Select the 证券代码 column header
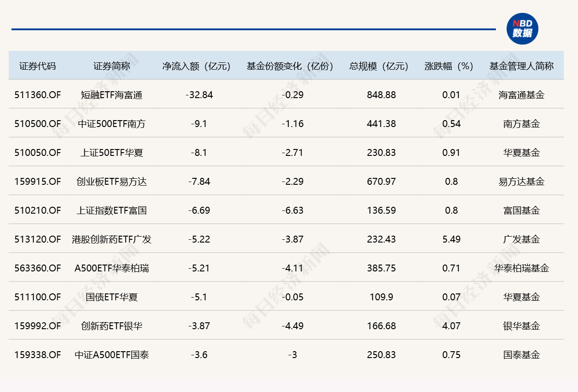Viewport: 578px width, 392px height. [x=38, y=66]
